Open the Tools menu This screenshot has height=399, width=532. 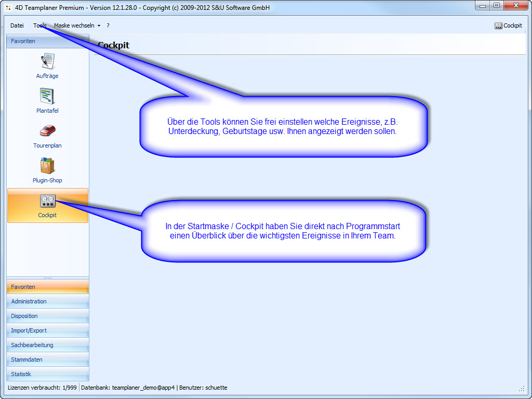[40, 25]
